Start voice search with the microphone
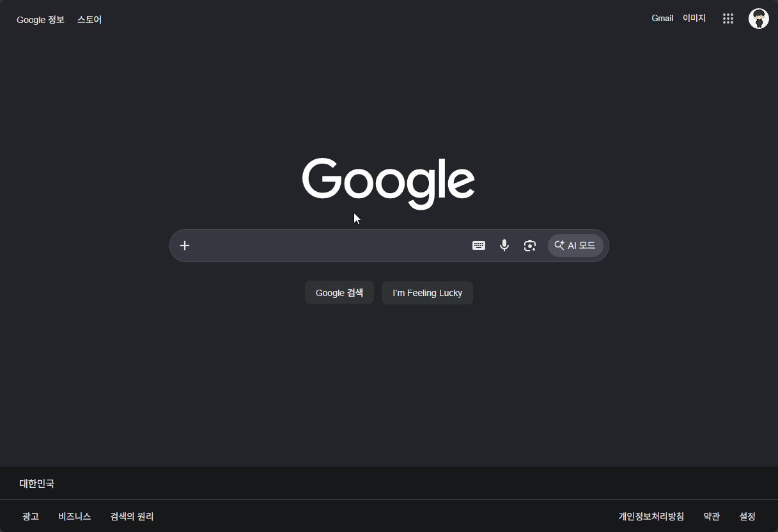This screenshot has height=532, width=778. point(504,246)
